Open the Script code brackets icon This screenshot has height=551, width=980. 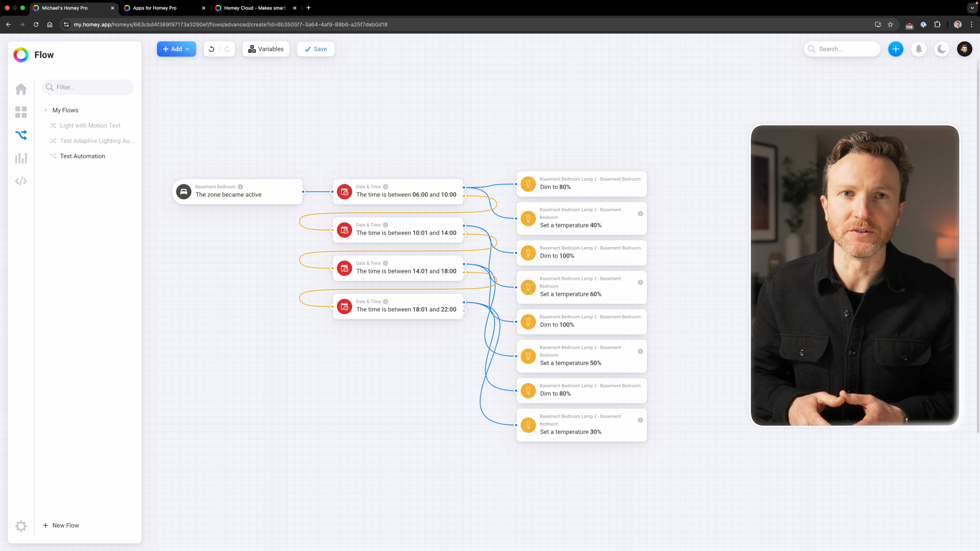(21, 181)
